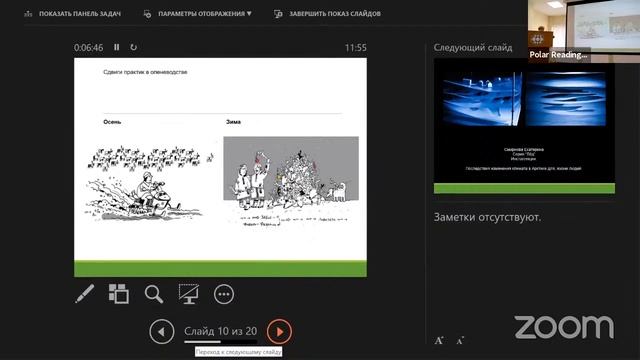
Task: Click the 'Зима' heading on the slide
Action: pos(233,122)
